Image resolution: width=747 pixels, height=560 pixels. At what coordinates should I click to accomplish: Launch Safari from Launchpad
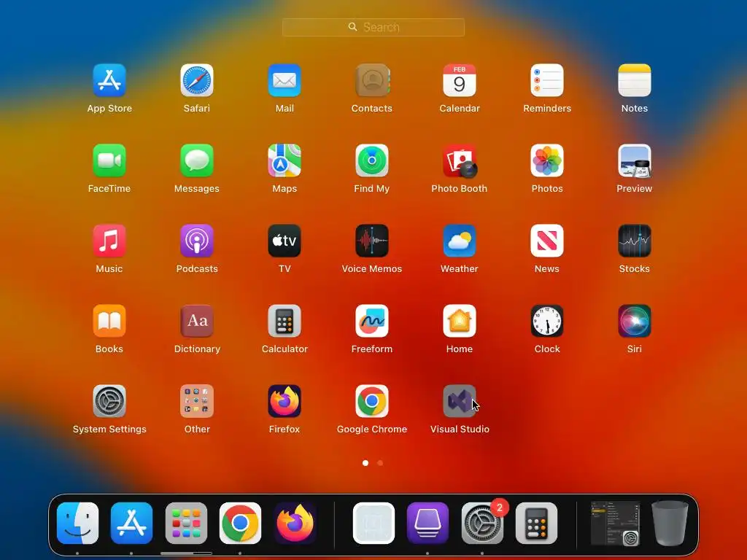point(197,80)
